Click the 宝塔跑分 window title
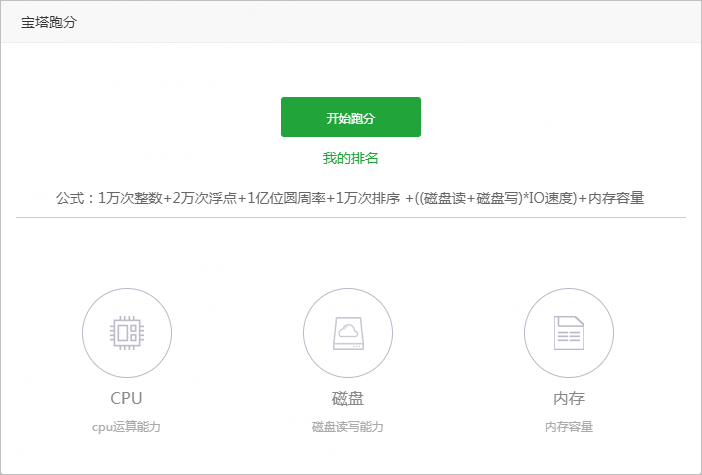Screen dimensions: 702x475 point(49,22)
